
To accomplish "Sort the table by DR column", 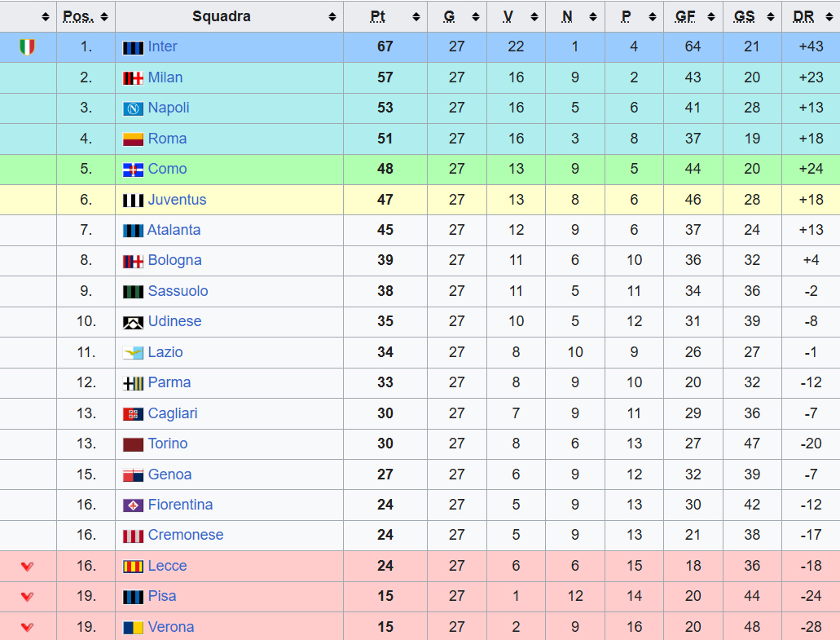I will click(811, 16).
